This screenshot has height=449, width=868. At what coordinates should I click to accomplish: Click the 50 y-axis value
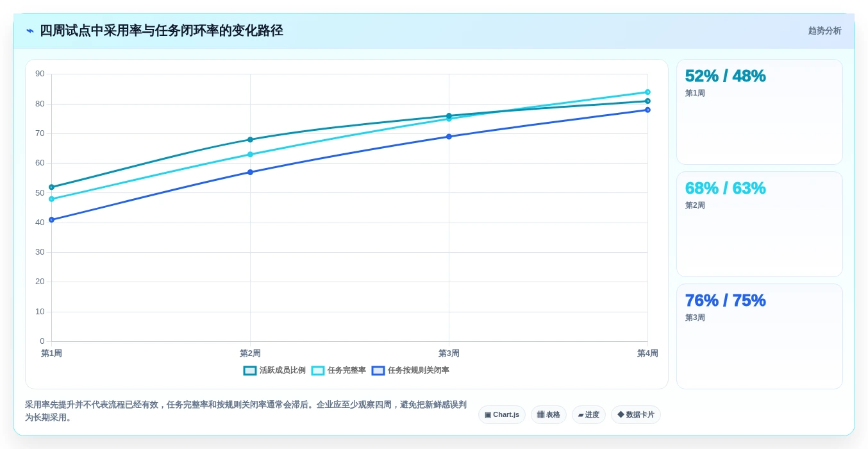point(40,192)
